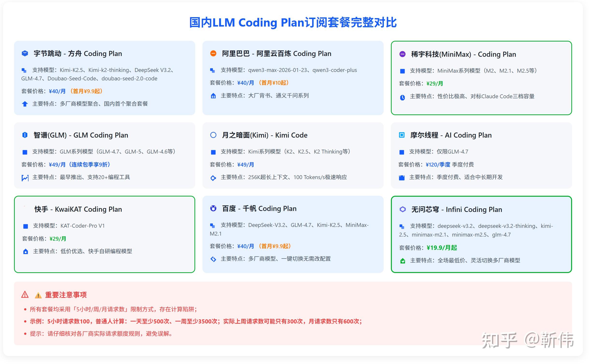
Task: Click the 百度 千帆 paw header icon
Action: pos(213,208)
